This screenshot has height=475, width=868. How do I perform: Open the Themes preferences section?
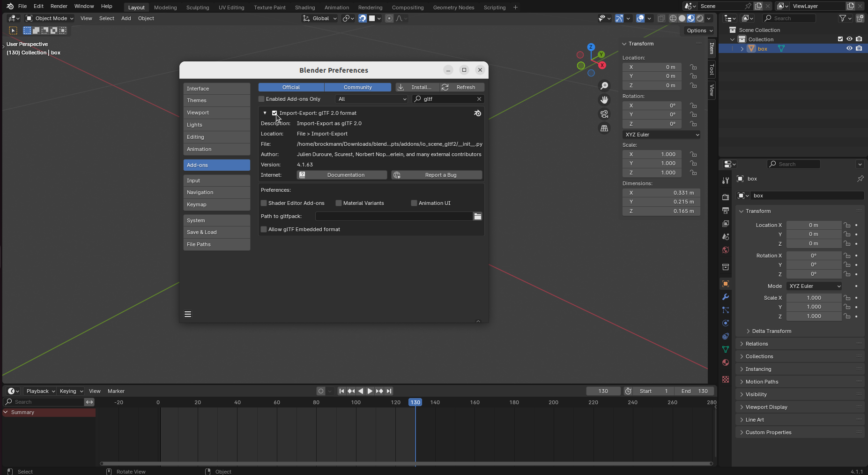216,100
